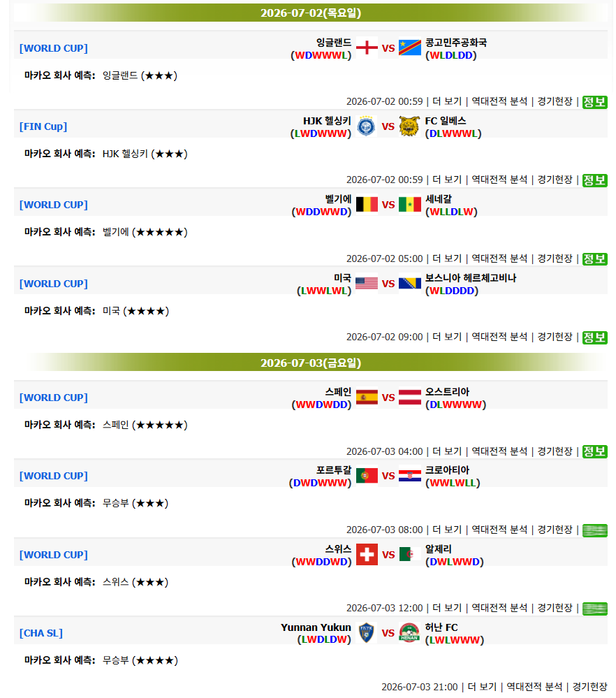Open 경기현장 for Yunnan Yukun match
The height and width of the screenshot is (698, 616).
pyautogui.click(x=589, y=687)
